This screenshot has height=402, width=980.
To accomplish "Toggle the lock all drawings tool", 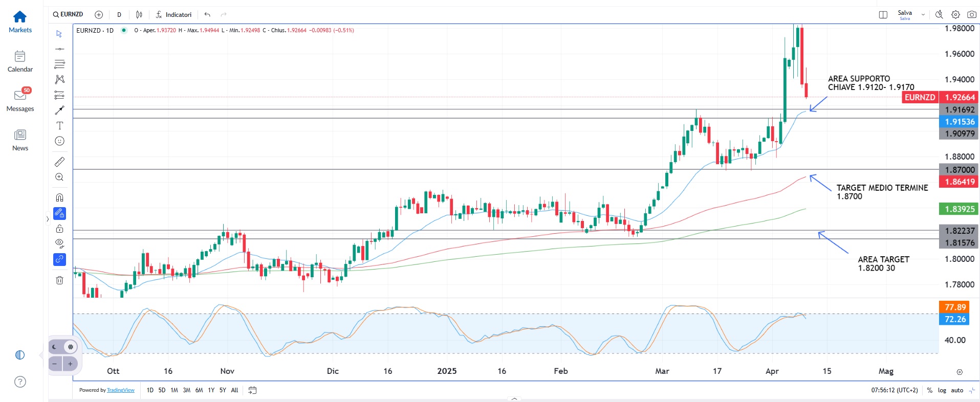I will (59, 229).
